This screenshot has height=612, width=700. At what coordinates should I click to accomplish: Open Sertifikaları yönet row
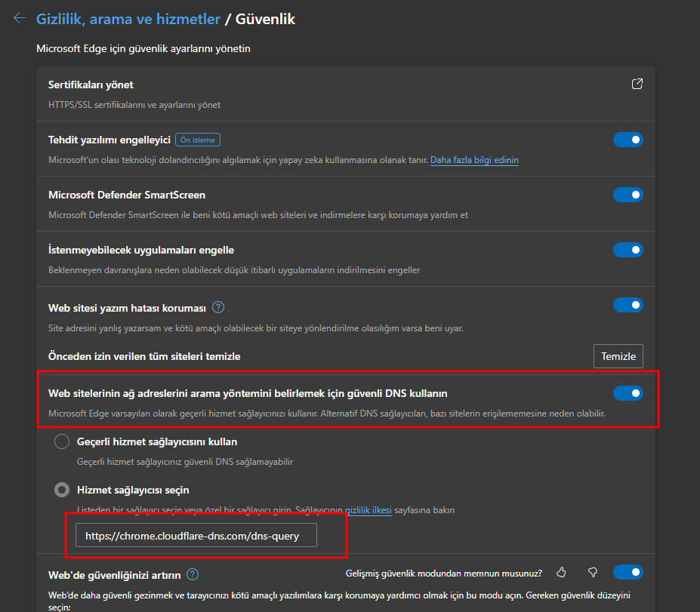[346, 94]
